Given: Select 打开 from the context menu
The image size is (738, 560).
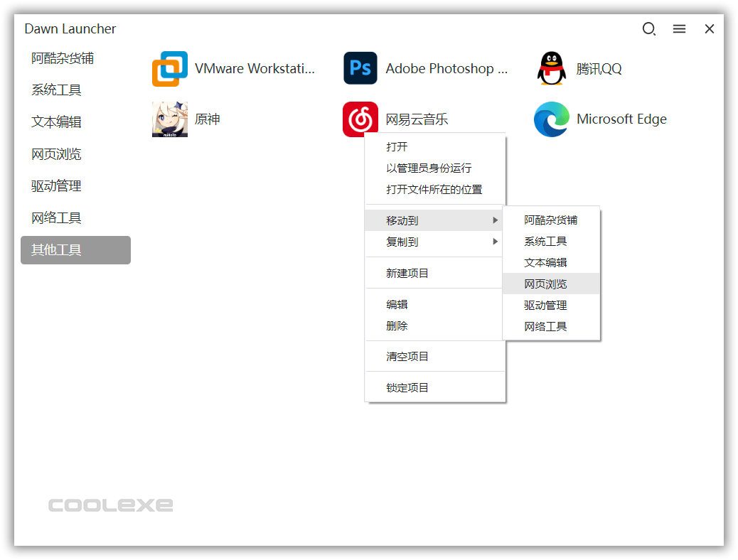Looking at the screenshot, I should click(x=397, y=147).
